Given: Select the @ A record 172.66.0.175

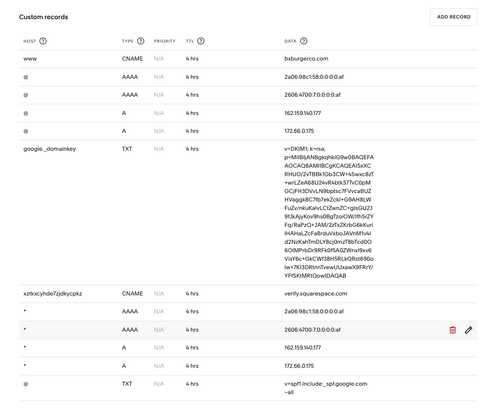Looking at the screenshot, I should (x=299, y=131).
